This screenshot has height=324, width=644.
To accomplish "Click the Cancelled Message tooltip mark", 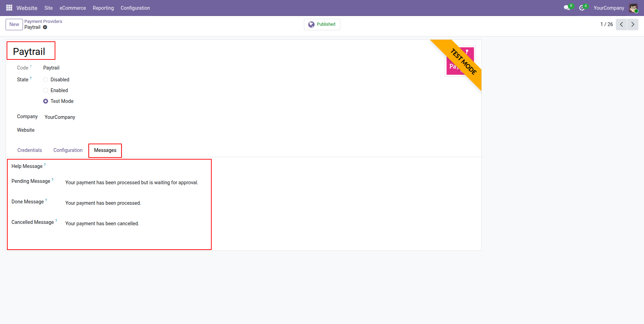I will tap(56, 220).
